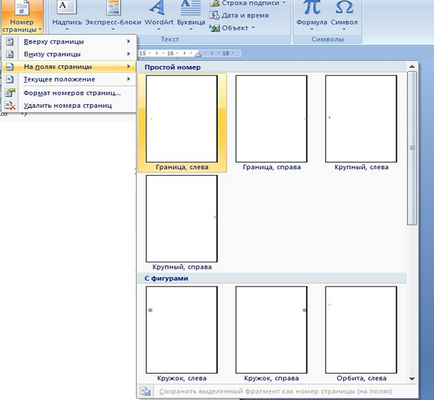This screenshot has height=400, width=434.
Task: Click the gallery vertical scrollbar thumb
Action: pos(412,148)
